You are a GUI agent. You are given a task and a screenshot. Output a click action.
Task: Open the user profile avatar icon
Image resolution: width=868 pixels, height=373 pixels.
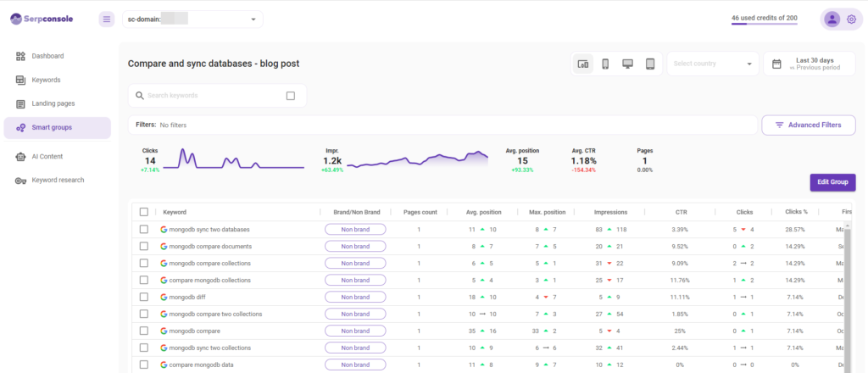click(x=832, y=19)
